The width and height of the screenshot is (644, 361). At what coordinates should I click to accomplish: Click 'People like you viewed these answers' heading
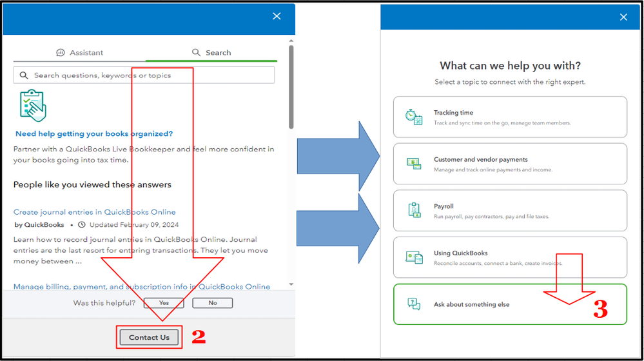pyautogui.click(x=92, y=185)
